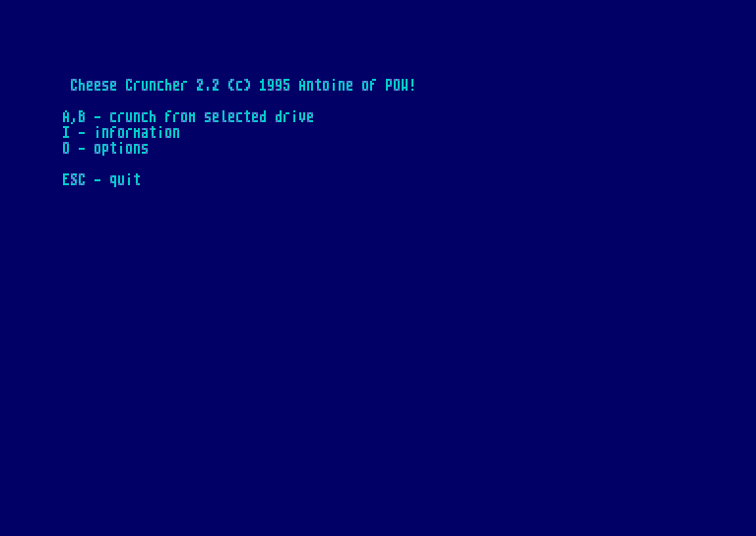Click the version number '2.2'

click(x=208, y=86)
